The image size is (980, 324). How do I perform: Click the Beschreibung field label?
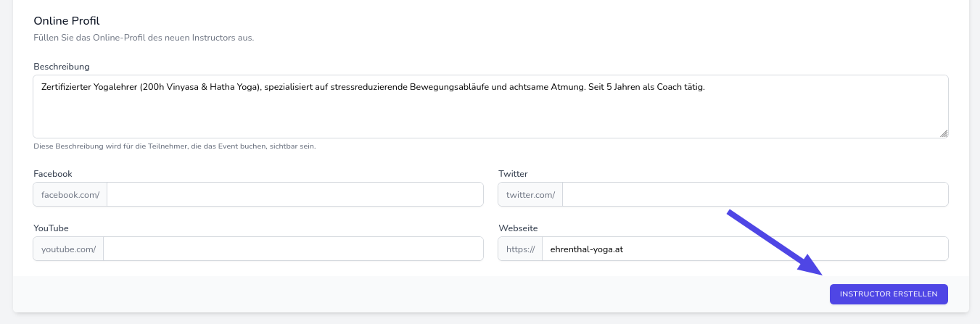62,67
